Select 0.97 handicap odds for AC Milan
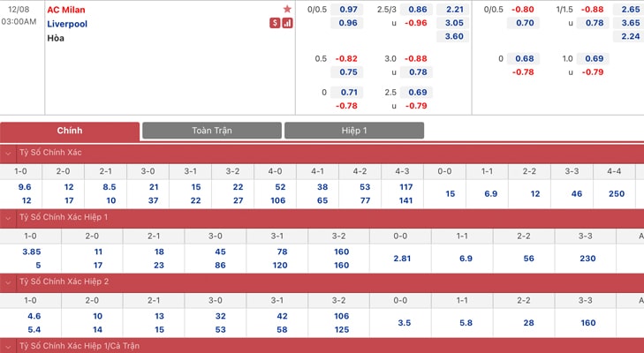Image resolution: width=644 pixels, height=353 pixels. click(348, 10)
